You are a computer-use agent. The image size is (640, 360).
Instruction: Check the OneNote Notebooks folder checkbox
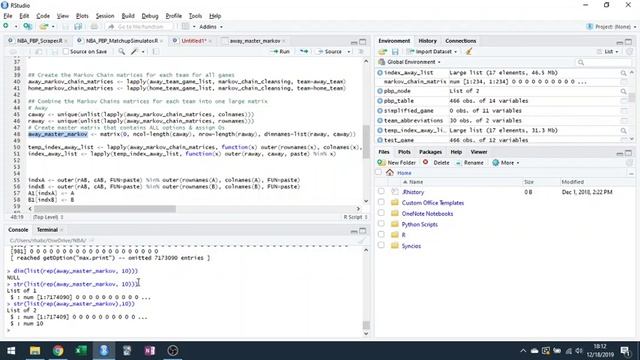[381, 213]
